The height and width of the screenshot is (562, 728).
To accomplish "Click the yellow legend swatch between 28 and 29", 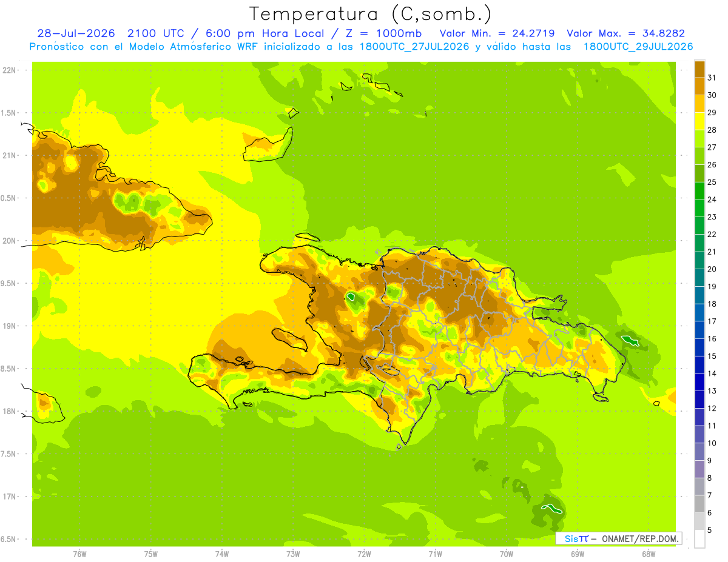I will (699, 121).
